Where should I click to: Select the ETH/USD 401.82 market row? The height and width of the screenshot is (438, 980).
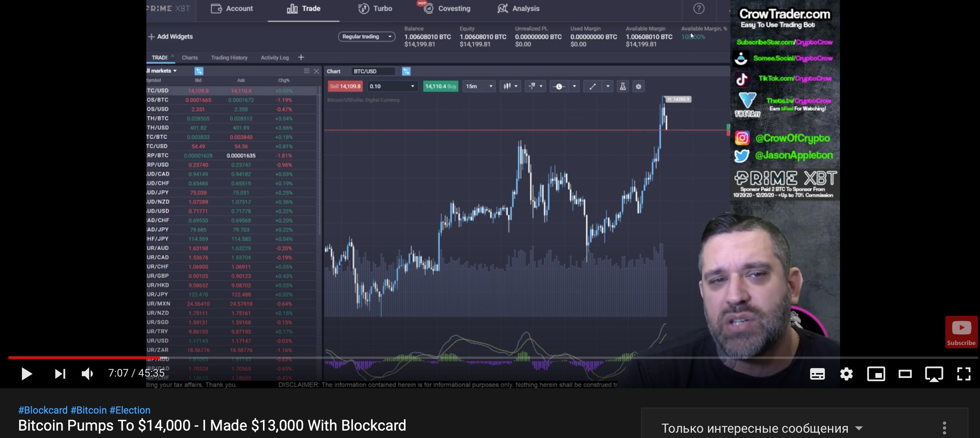232,128
